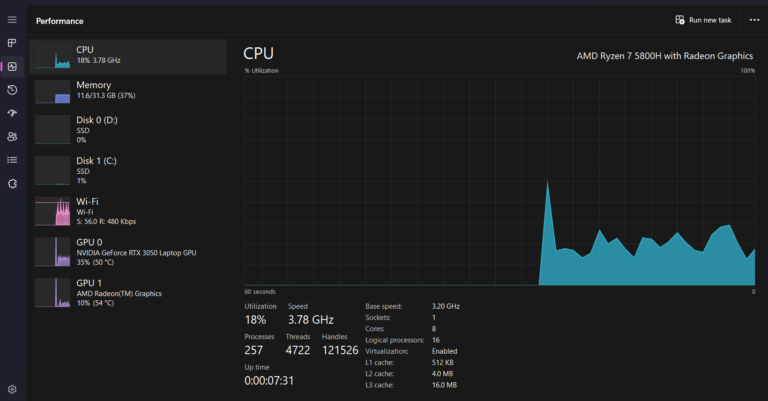Select GPU 1 AMD Radeon entry

pos(128,292)
